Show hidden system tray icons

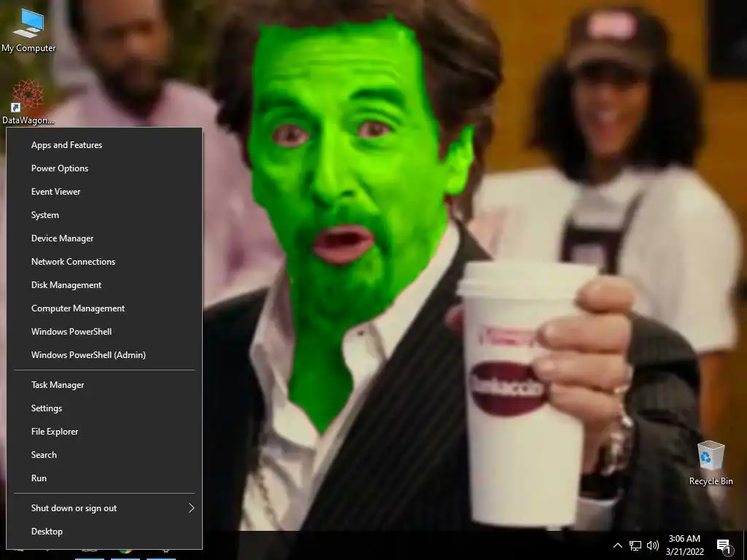tap(617, 545)
